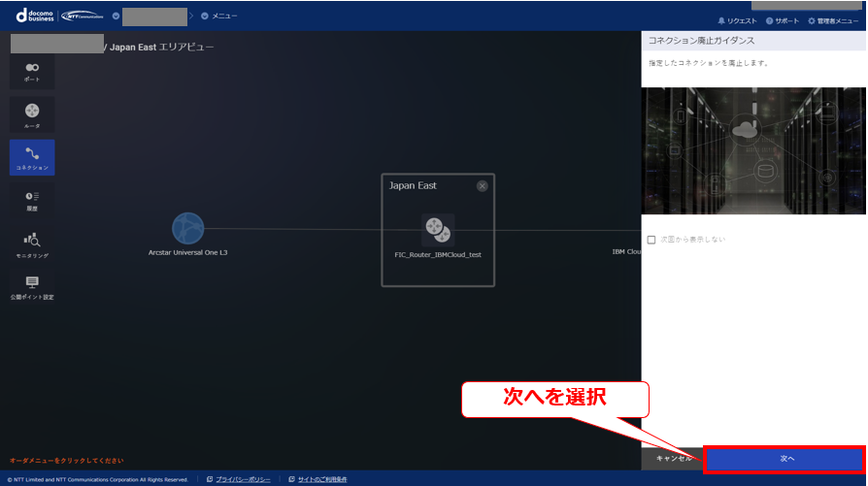868x486 pixels.
Task: Click the NTT Communications logo
Action: (83, 16)
